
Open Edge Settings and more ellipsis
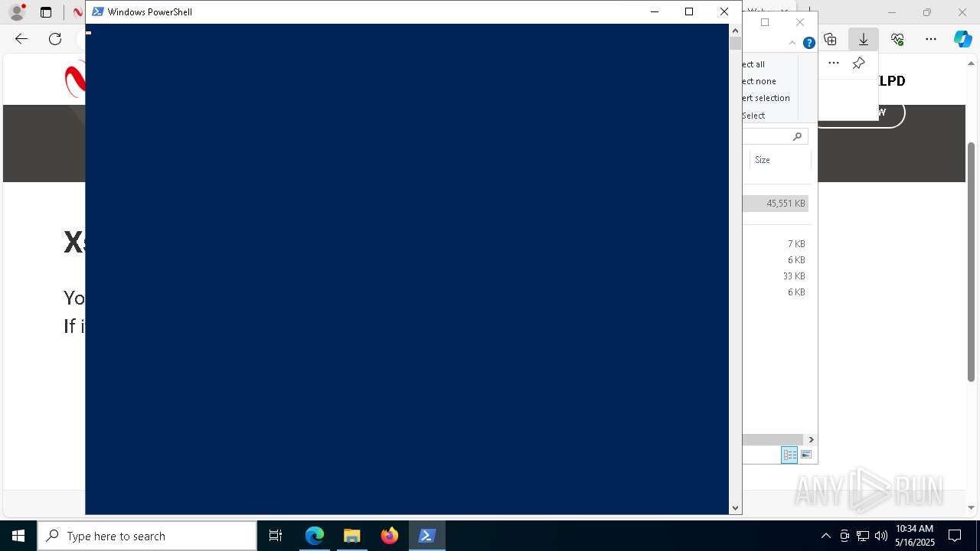click(x=931, y=39)
